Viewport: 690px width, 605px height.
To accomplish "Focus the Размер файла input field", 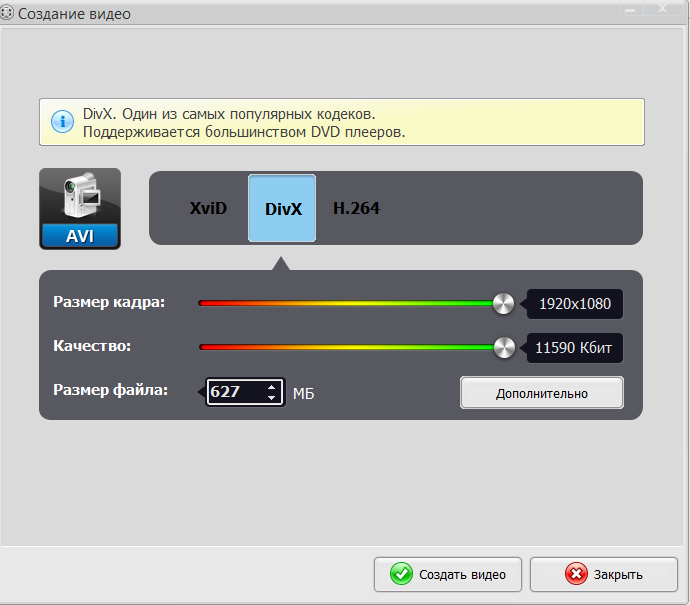I will coord(234,392).
